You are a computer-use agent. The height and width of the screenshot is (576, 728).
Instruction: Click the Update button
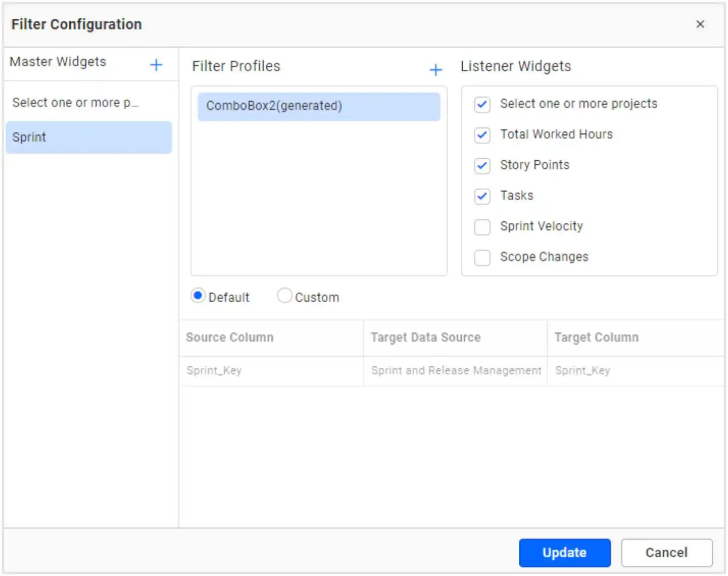[x=564, y=553]
